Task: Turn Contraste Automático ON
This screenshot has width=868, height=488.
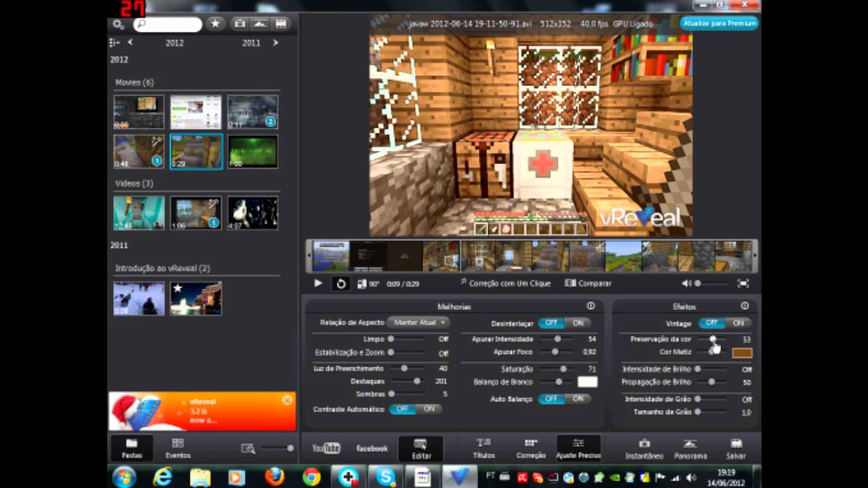Action: [x=429, y=409]
